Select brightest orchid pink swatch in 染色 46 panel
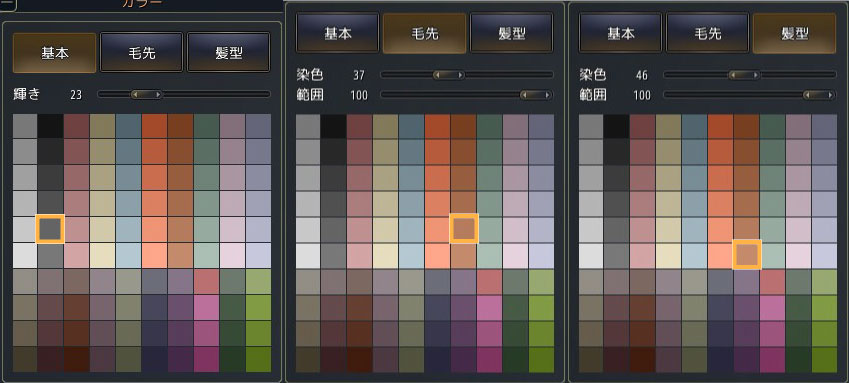This screenshot has height=383, width=849. point(773,307)
